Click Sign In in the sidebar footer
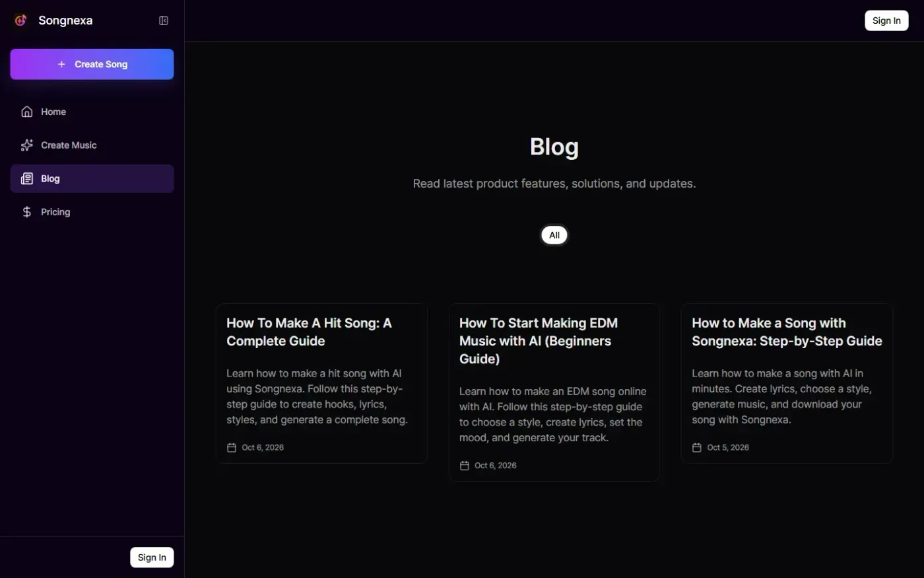 tap(152, 558)
